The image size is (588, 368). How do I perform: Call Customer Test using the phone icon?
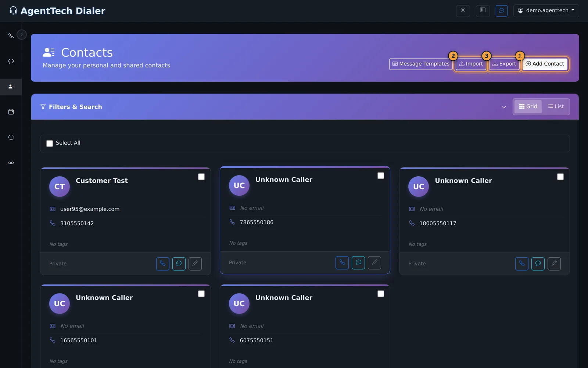163,263
